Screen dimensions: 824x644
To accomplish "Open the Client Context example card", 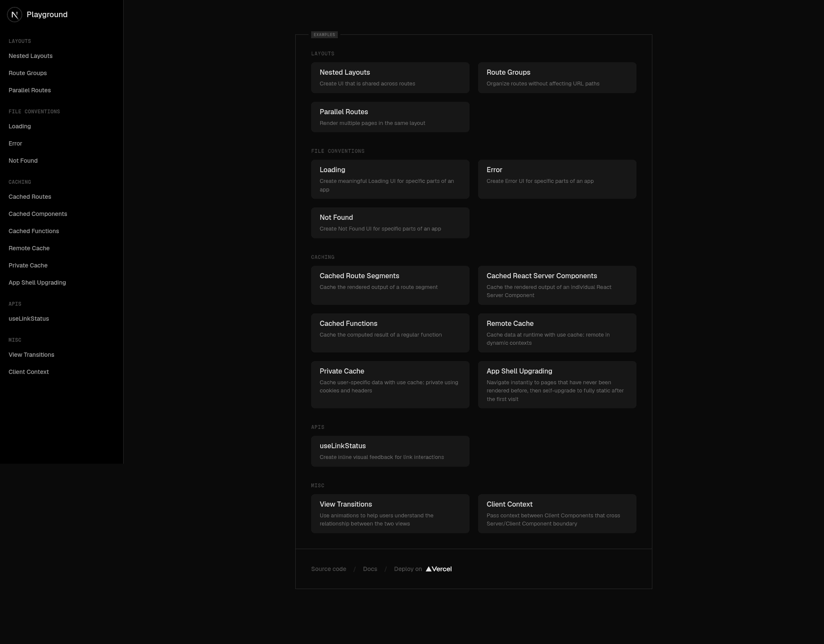I will tap(557, 513).
